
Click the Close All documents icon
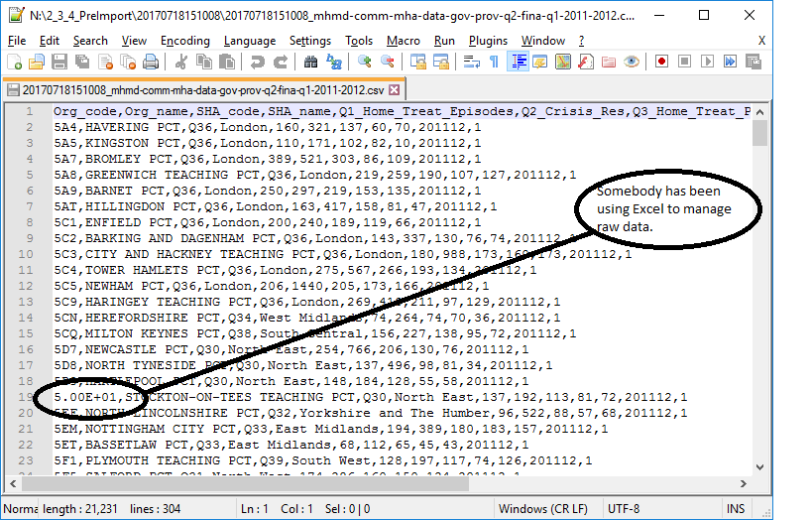pos(128,63)
